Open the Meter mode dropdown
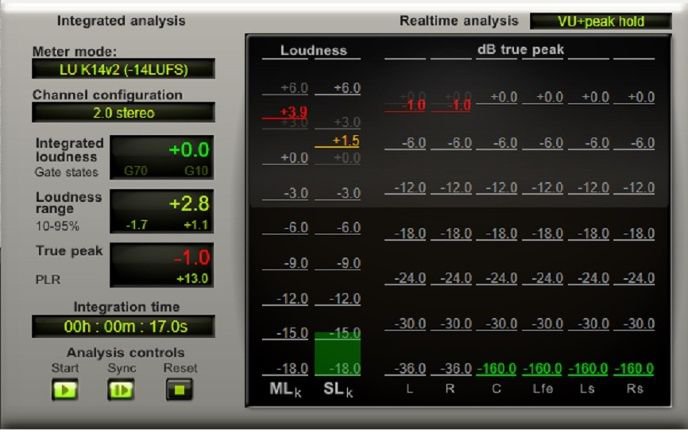688x434 pixels. pos(123,69)
